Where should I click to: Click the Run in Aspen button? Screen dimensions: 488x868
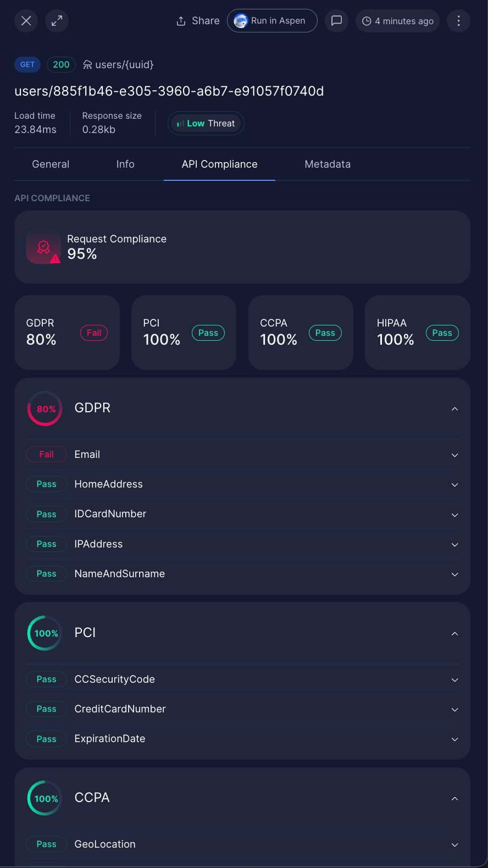coord(272,20)
